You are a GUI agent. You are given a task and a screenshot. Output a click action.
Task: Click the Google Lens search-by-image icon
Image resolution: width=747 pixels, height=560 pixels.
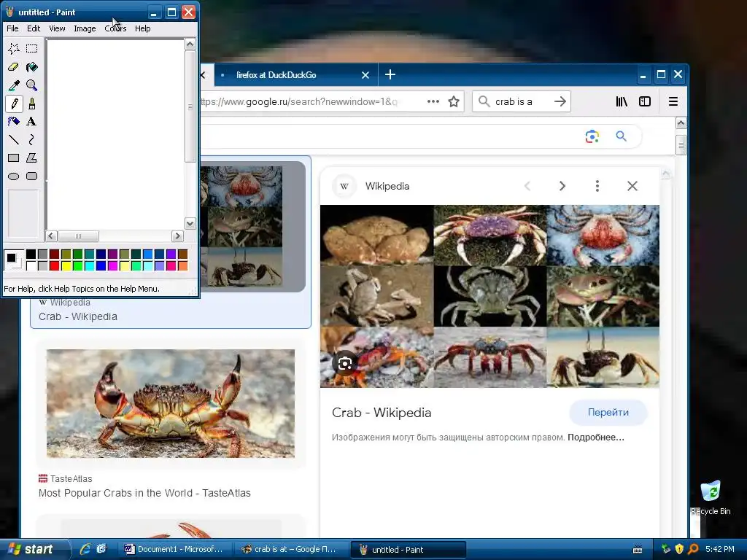pos(592,136)
